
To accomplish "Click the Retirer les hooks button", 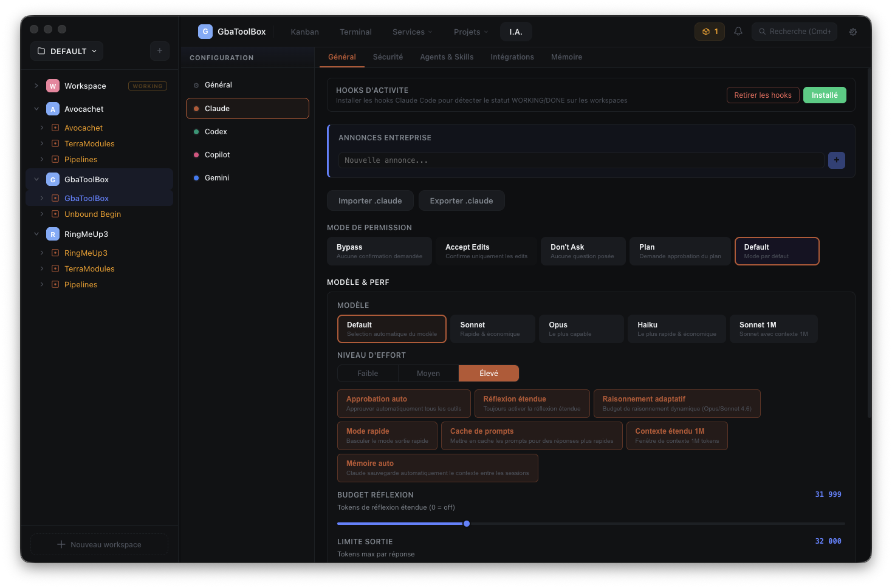I will point(763,95).
